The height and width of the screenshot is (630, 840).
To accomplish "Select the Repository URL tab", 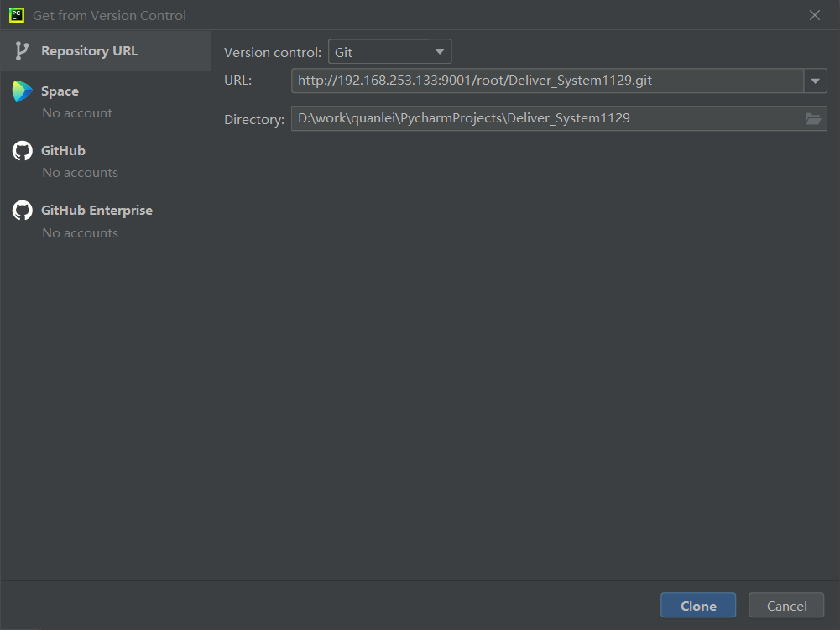I will (106, 51).
